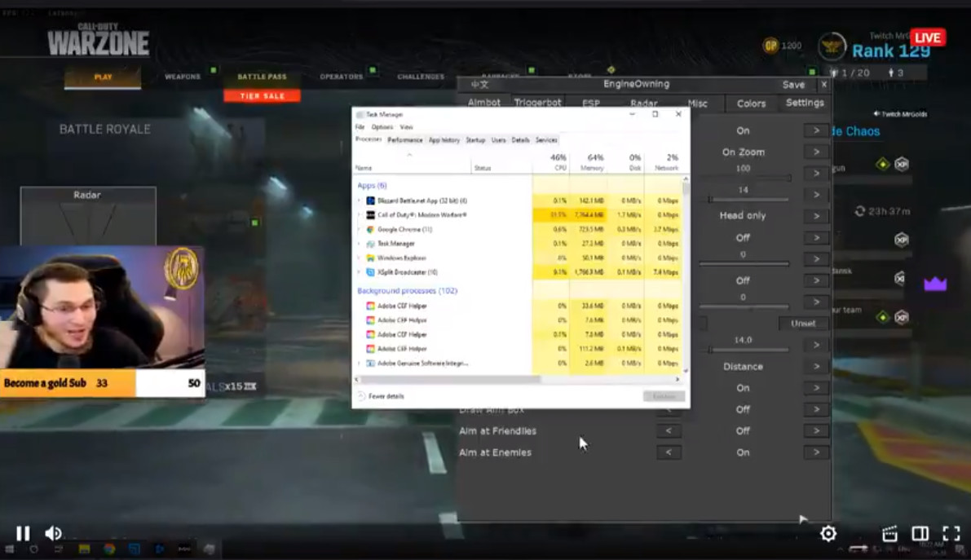Open the Options menu in Task Manager
Viewport: 971px width, 560px height.
[x=382, y=127]
